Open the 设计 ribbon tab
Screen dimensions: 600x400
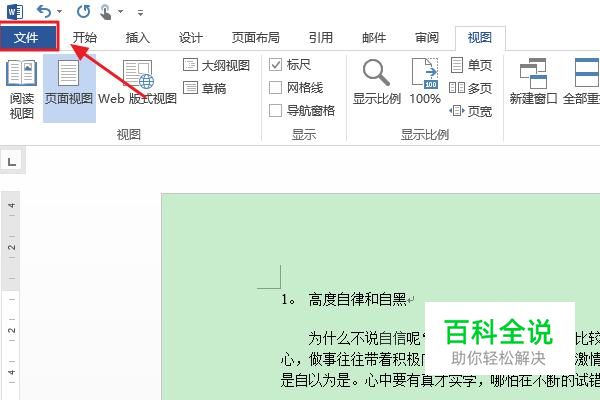(x=191, y=38)
